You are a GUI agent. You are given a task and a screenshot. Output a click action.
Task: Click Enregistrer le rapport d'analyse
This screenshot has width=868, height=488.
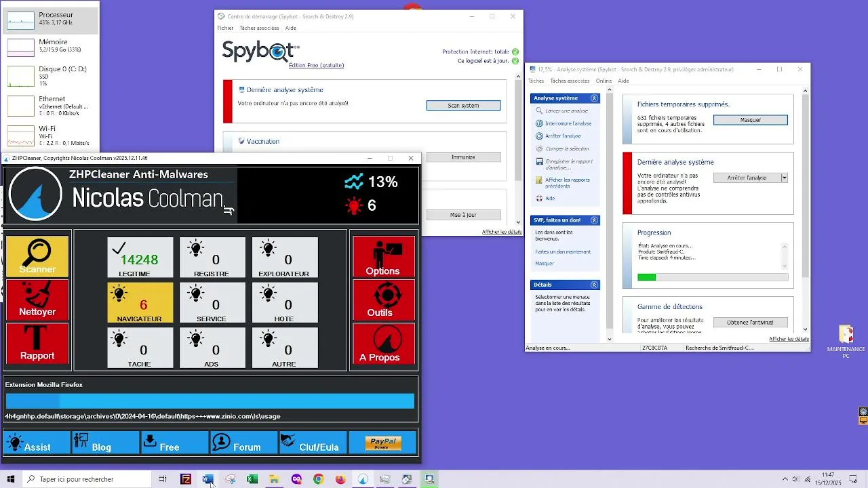[568, 164]
